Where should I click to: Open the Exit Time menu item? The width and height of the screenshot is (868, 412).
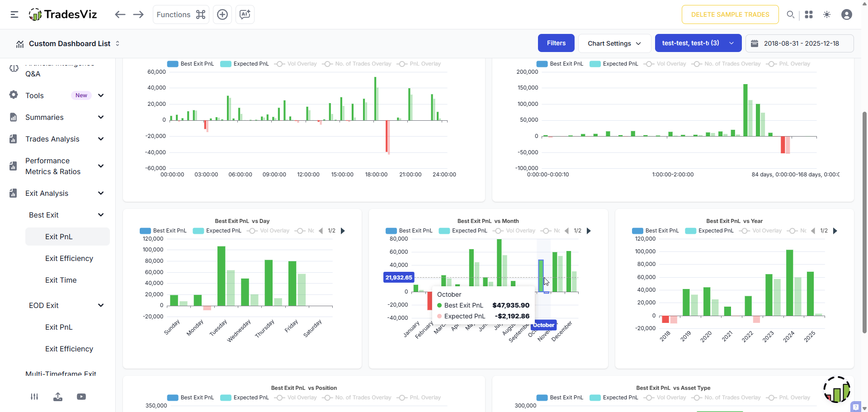[61, 280]
